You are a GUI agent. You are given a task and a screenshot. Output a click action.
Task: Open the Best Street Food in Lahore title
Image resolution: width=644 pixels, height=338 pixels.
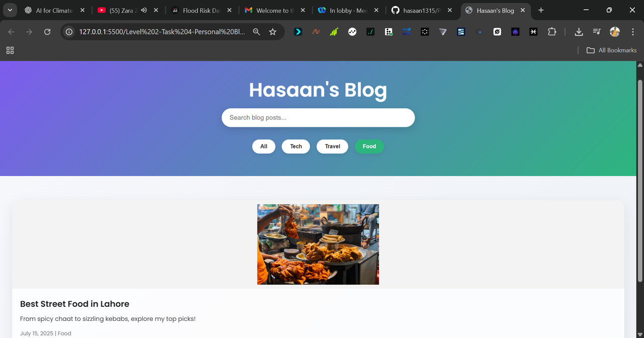[x=74, y=304]
